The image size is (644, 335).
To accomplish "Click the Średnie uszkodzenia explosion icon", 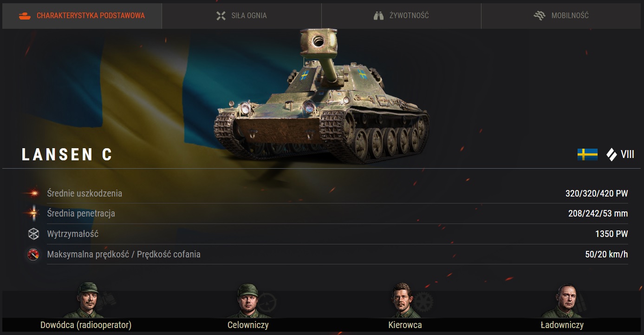I will click(x=33, y=193).
